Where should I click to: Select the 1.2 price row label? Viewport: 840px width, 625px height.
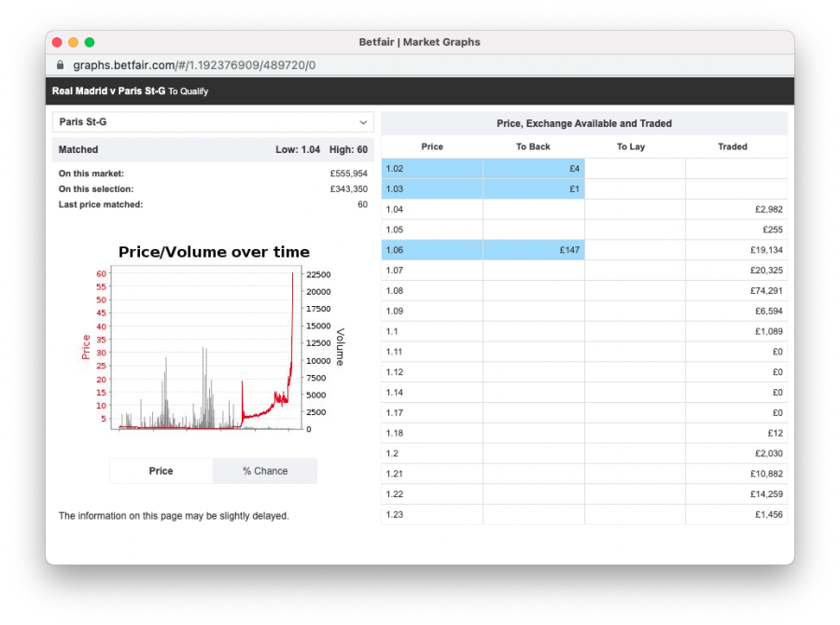[x=392, y=453]
